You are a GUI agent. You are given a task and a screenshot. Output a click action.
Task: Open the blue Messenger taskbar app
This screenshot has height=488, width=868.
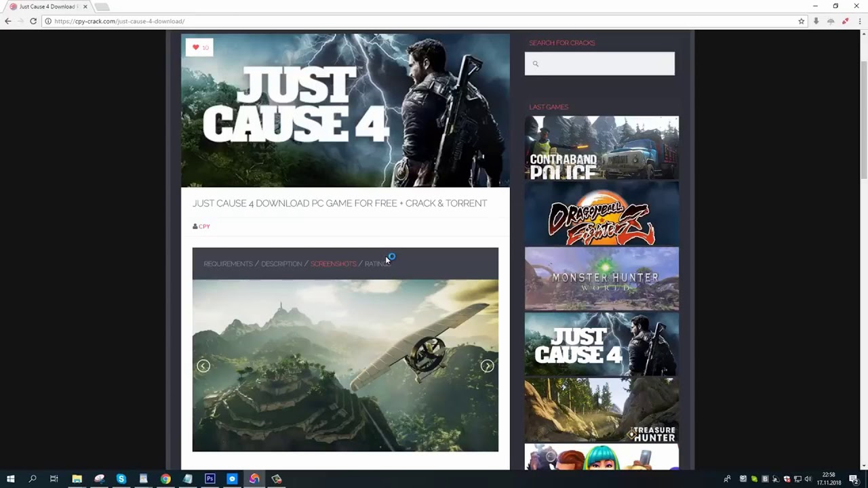[232, 479]
